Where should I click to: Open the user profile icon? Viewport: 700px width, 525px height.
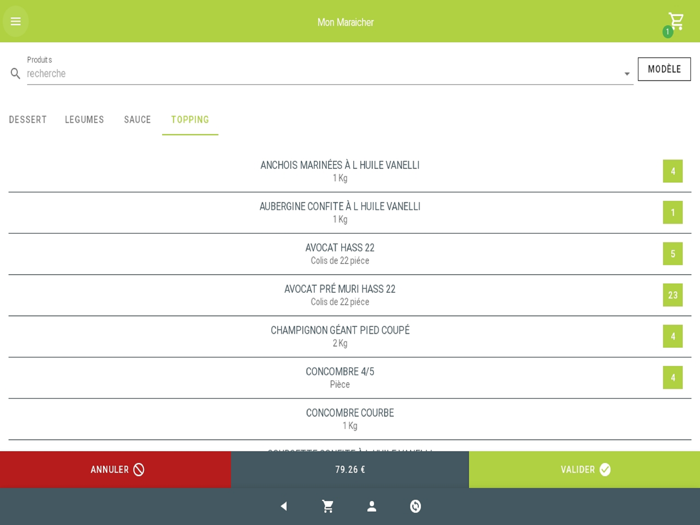click(x=371, y=506)
